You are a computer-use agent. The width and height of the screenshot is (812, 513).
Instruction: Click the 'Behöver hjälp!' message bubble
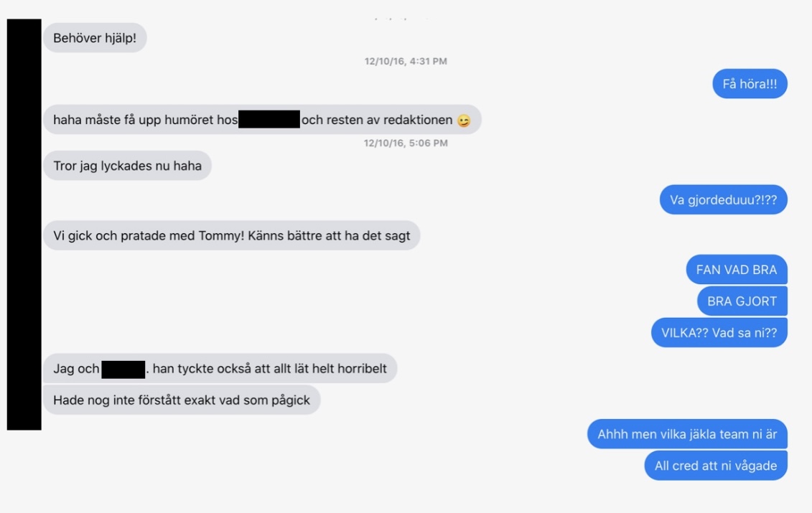point(95,38)
